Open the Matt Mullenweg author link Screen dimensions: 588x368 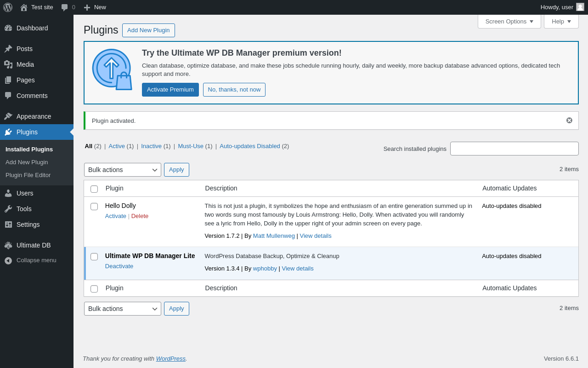[x=274, y=236]
